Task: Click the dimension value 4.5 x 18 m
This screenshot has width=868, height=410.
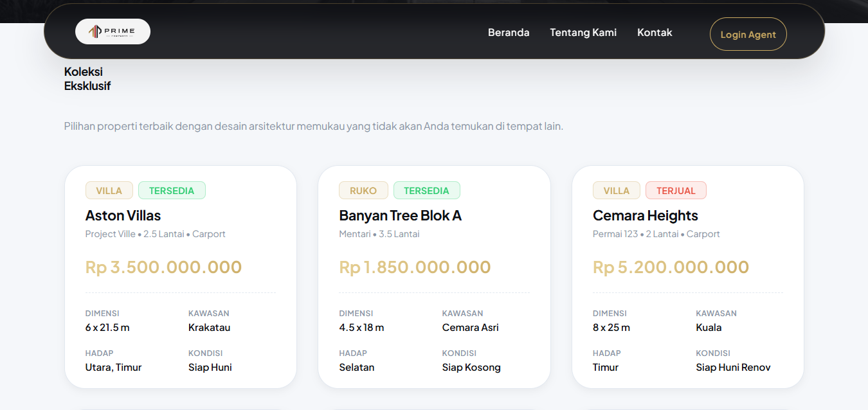Action: coord(362,327)
